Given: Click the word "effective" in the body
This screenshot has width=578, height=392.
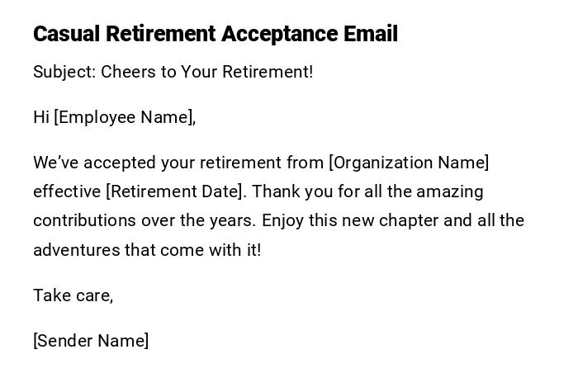Looking at the screenshot, I should [x=67, y=191].
